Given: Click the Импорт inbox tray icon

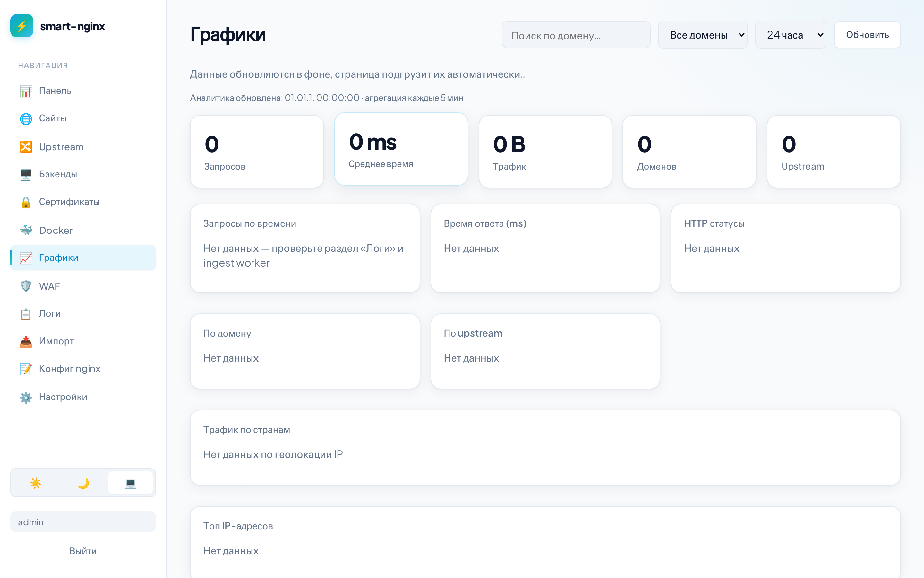Looking at the screenshot, I should [26, 341].
